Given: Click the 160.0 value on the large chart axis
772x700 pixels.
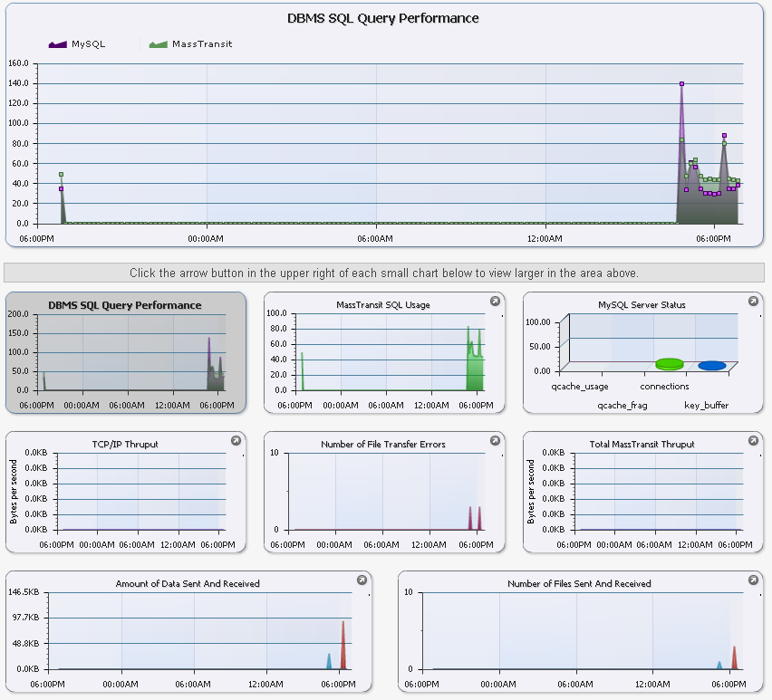Looking at the screenshot, I should click(x=19, y=63).
